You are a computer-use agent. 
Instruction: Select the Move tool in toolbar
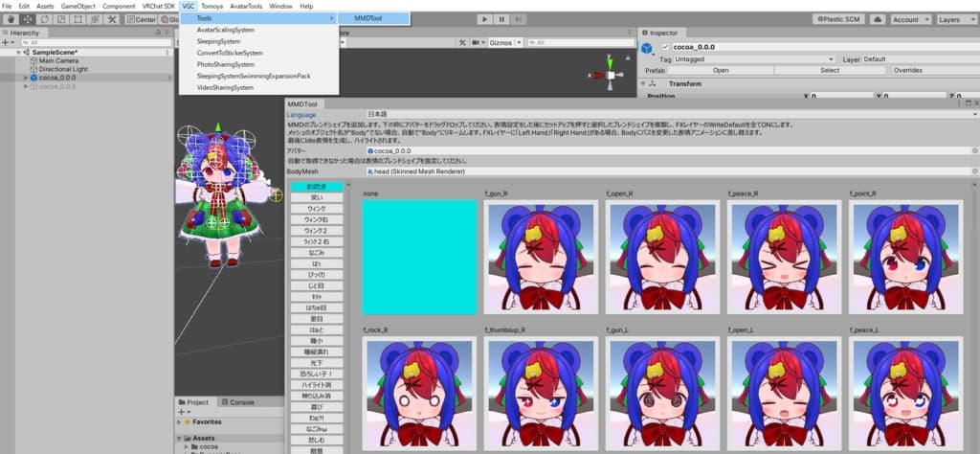click(x=26, y=19)
